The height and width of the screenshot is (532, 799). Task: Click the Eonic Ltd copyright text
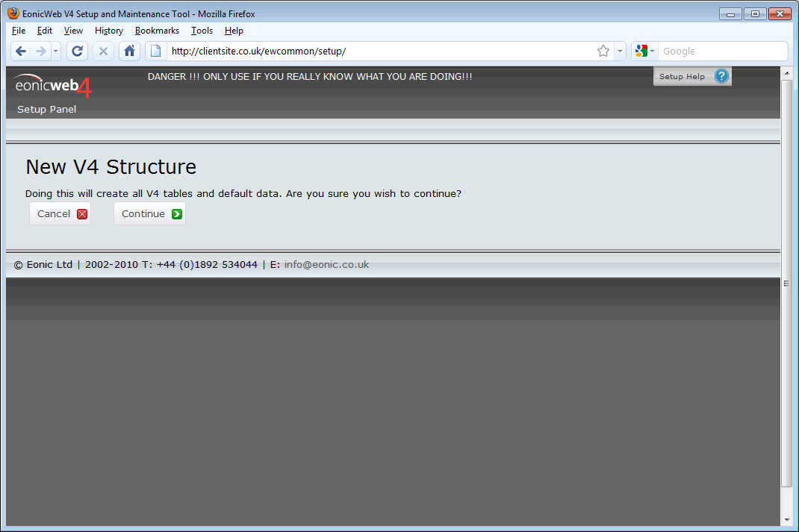pos(43,265)
